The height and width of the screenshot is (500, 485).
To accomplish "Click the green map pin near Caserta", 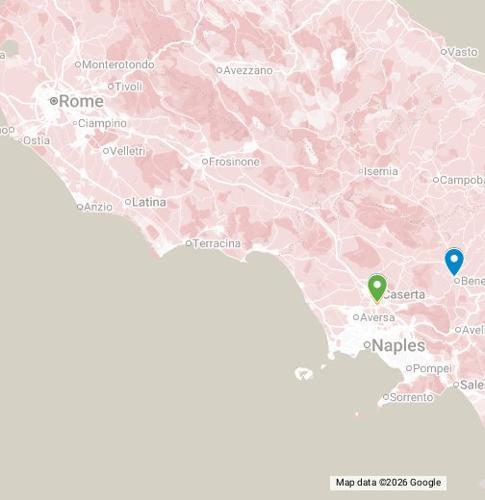I will [x=377, y=289].
